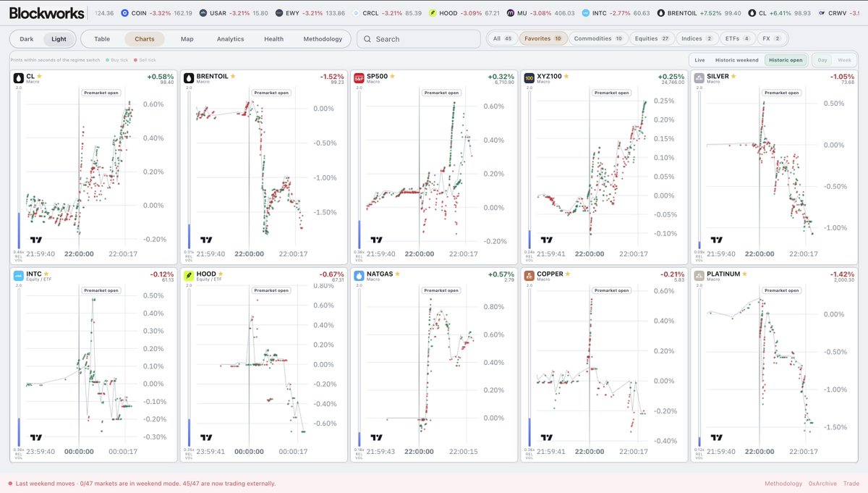Filter by FX 2
This screenshot has width=868, height=493.
[x=772, y=39]
